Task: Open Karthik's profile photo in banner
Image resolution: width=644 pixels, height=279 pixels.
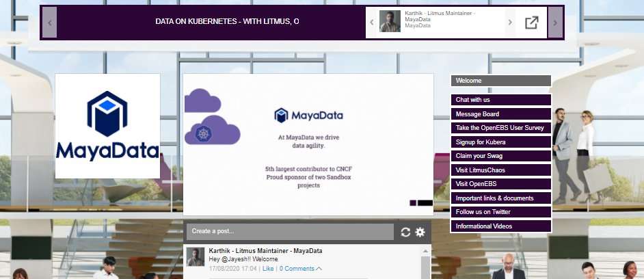Action: 390,21
